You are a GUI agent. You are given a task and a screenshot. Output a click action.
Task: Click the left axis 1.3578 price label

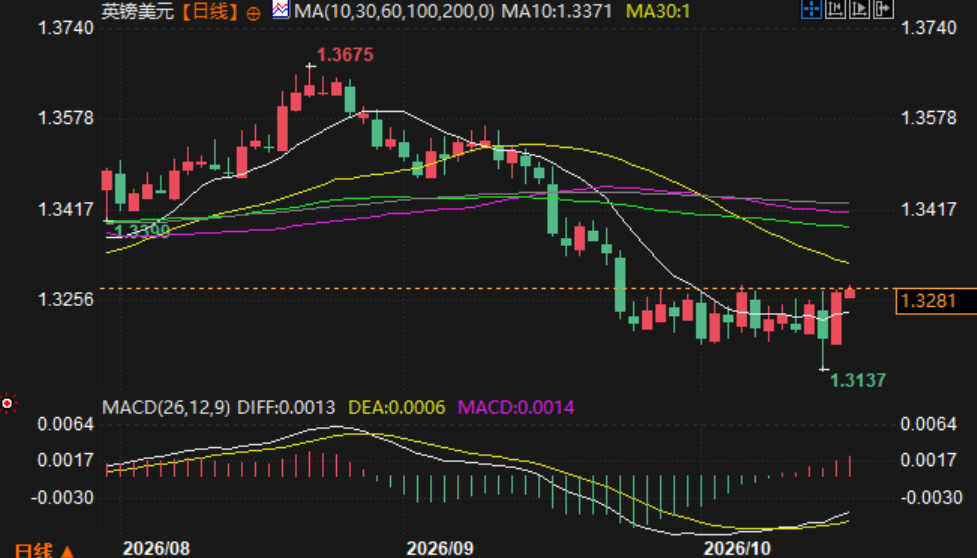pyautogui.click(x=66, y=118)
